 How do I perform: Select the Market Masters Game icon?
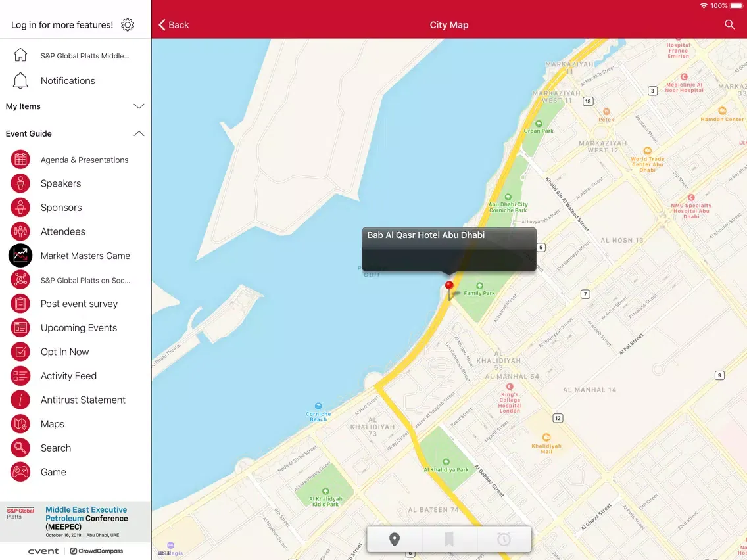[x=20, y=256]
